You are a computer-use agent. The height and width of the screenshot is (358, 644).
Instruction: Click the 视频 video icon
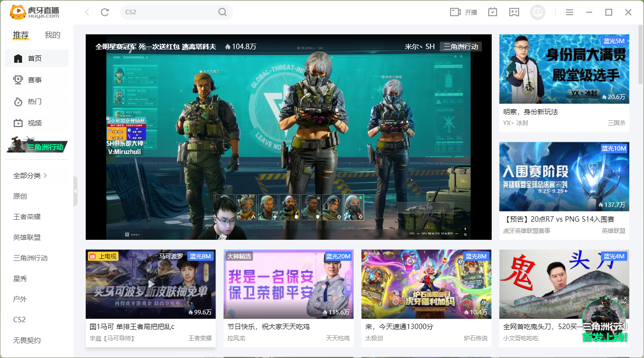[x=18, y=123]
